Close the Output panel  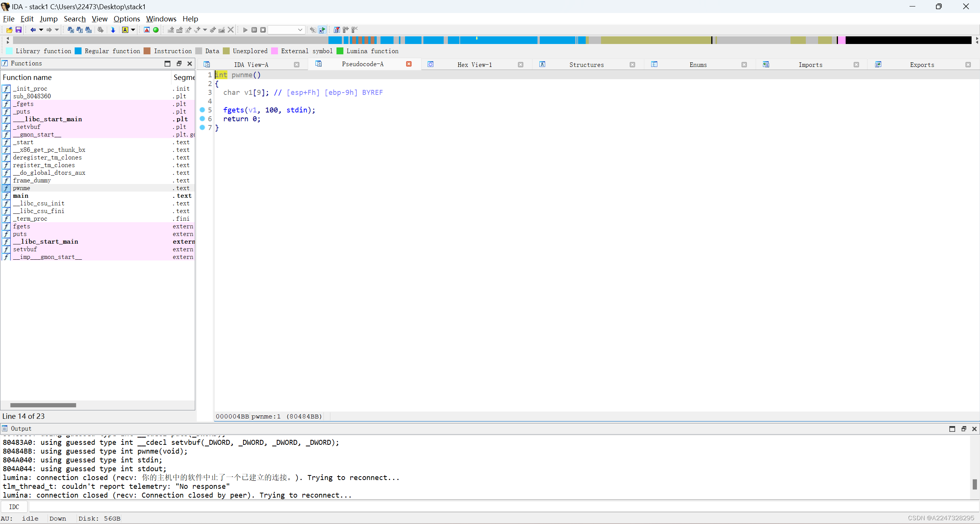click(x=974, y=429)
